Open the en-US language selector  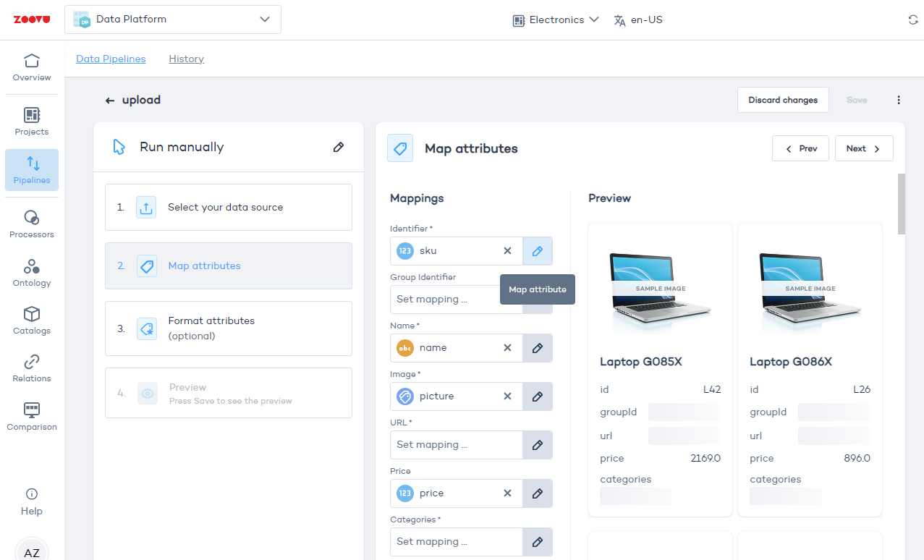[638, 20]
